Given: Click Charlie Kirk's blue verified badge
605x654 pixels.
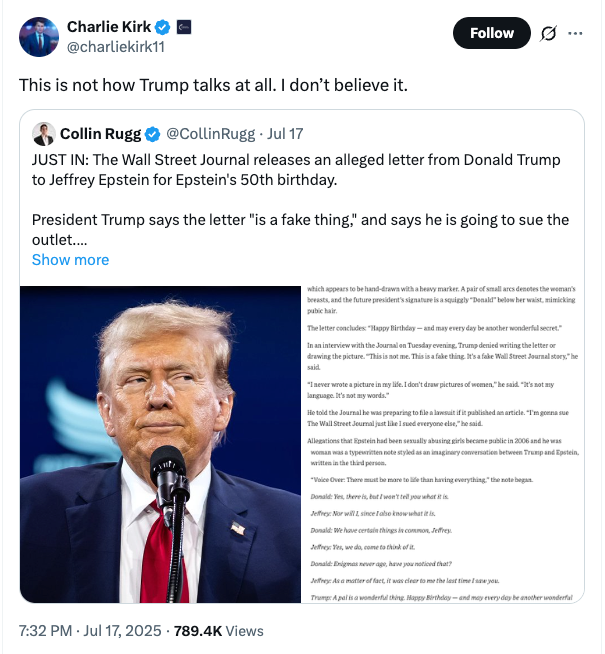Looking at the screenshot, I should pyautogui.click(x=163, y=28).
